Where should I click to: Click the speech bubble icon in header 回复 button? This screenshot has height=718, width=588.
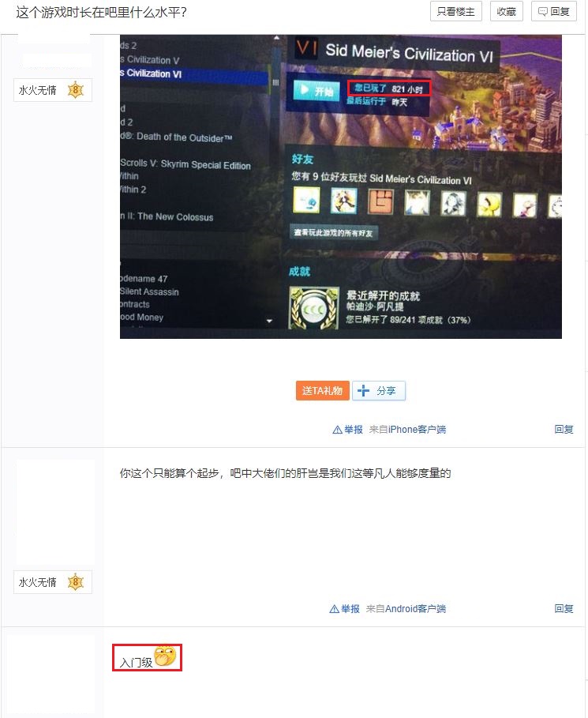pyautogui.click(x=542, y=11)
